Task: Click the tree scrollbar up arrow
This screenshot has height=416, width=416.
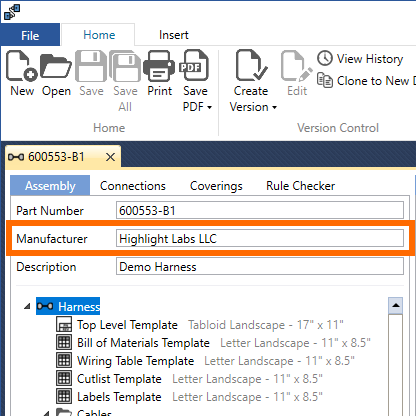Action: tap(396, 305)
